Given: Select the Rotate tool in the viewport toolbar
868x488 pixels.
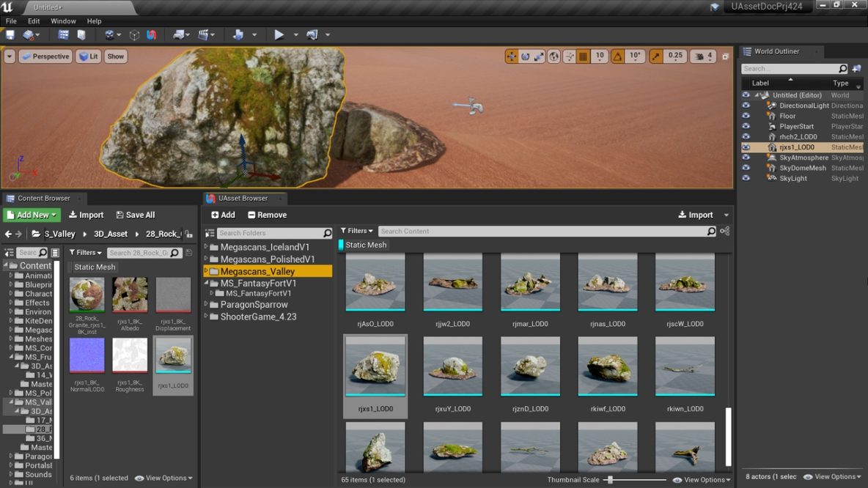Looking at the screenshot, I should (x=525, y=56).
